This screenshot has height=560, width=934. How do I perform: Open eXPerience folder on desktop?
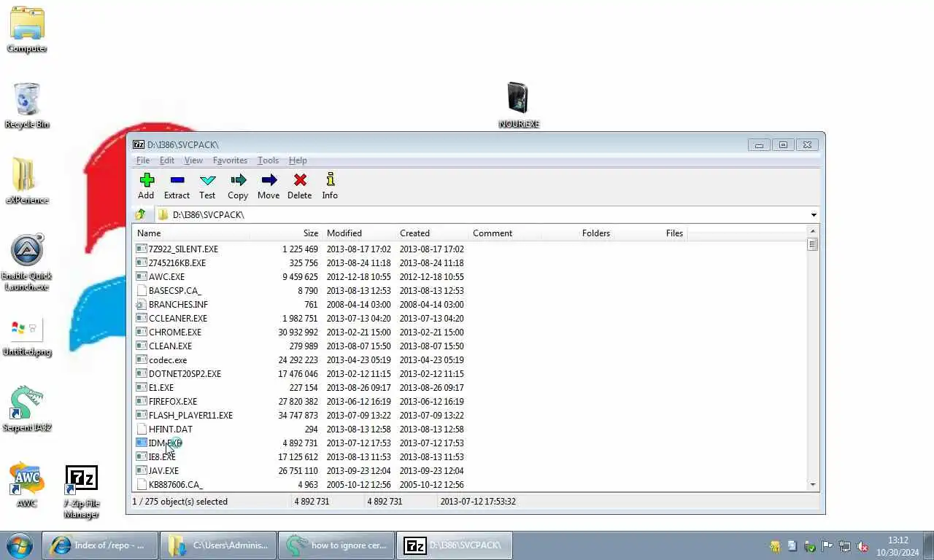pos(27,182)
